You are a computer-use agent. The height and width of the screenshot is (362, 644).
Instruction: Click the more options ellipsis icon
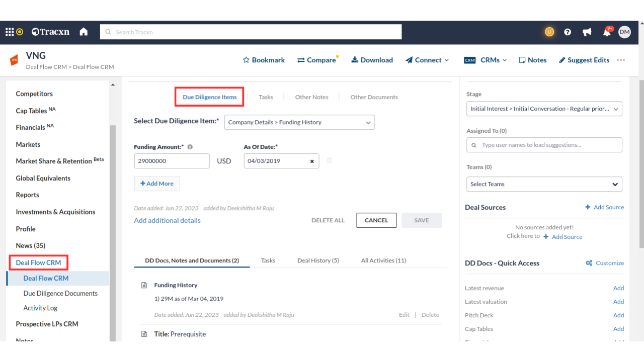(621, 60)
